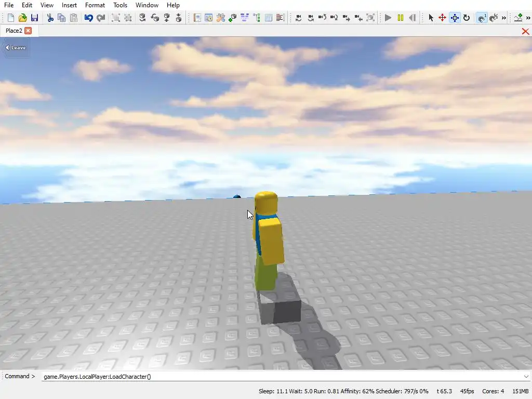Viewport: 532px width, 399px height.
Task: Click the camera icon with the downward-curving arrow
Action: (x=299, y=18)
